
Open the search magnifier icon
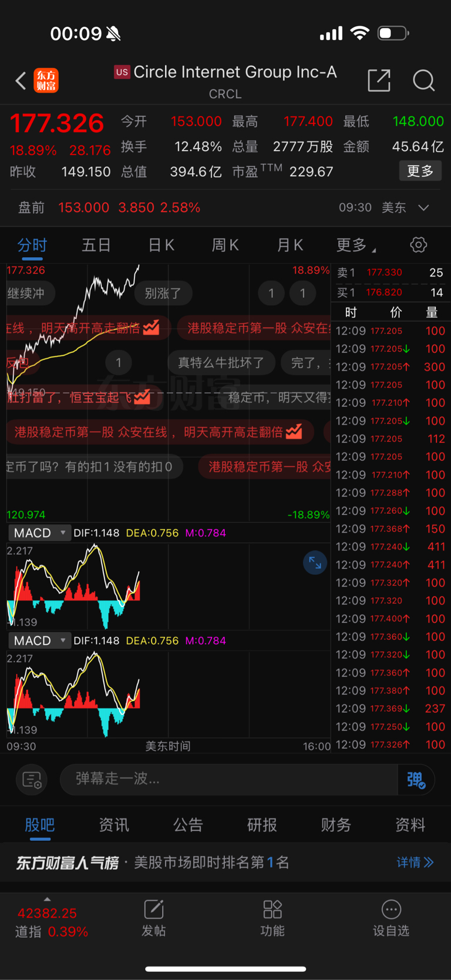(x=423, y=80)
